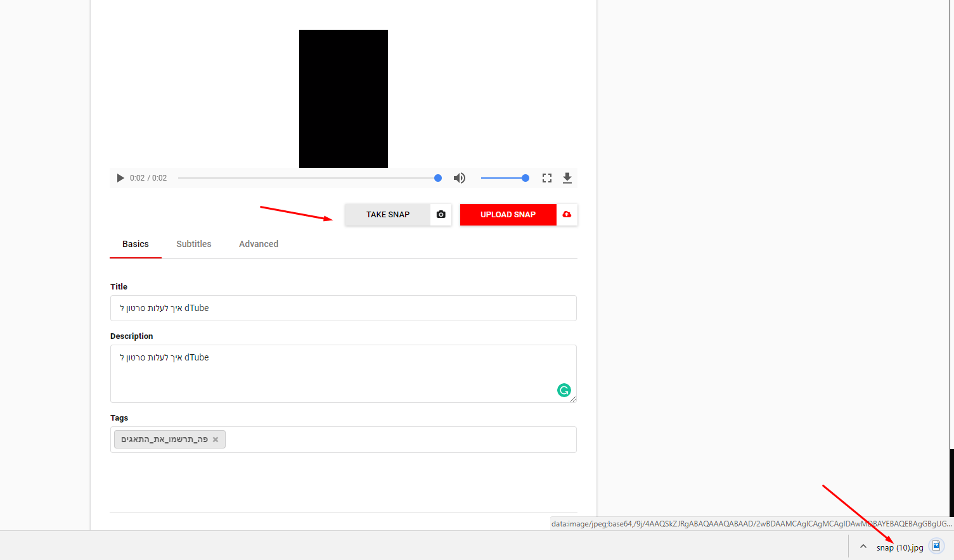Click the 0:02 / 0:02 time display
This screenshot has height=560, width=954.
[x=148, y=178]
